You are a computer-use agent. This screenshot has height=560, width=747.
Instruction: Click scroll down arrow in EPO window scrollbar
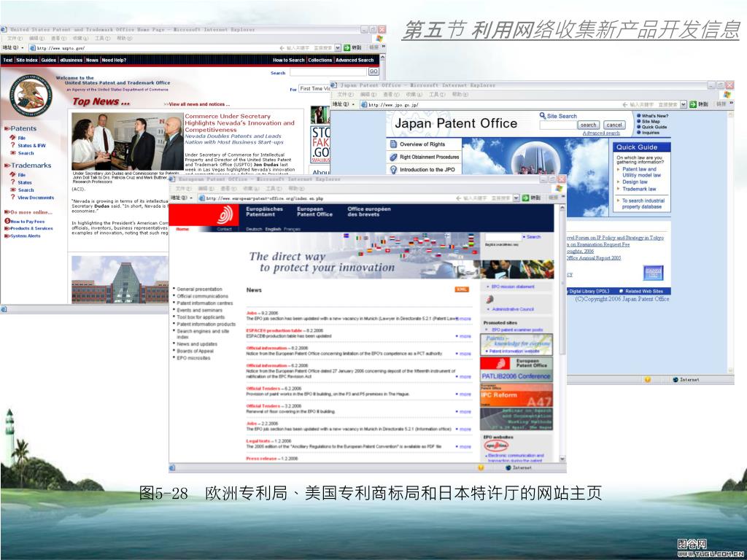562,459
